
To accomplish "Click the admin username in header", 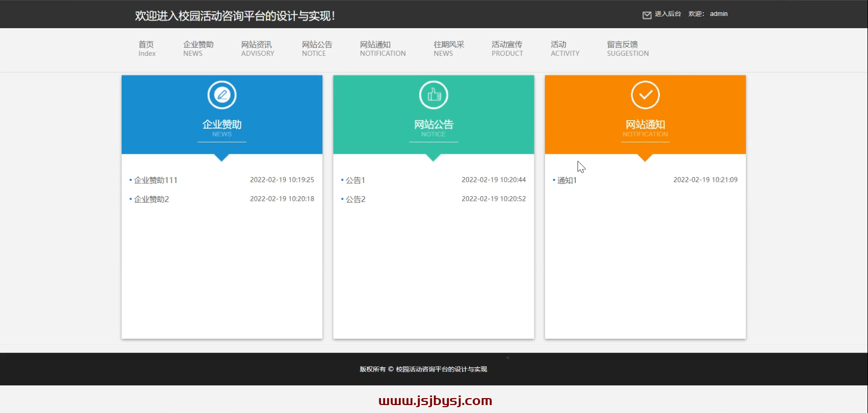I will [x=719, y=14].
